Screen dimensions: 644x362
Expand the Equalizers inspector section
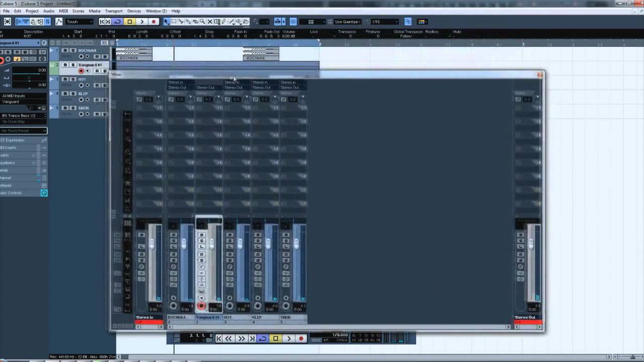[24, 163]
